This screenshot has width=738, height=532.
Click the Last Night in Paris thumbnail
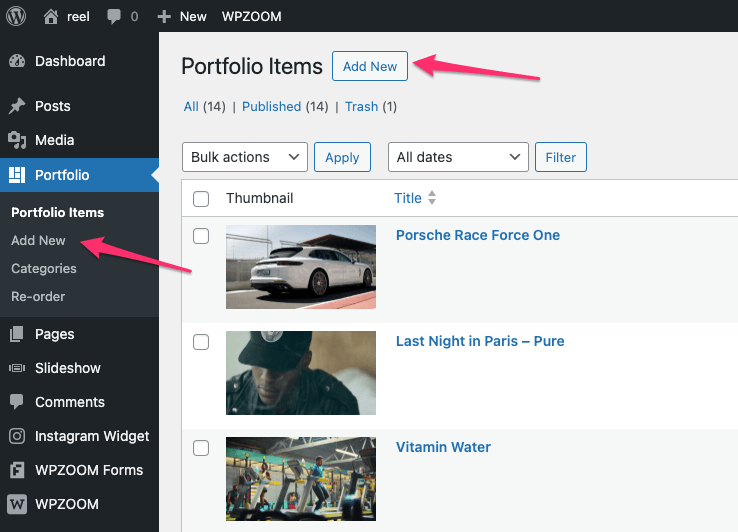point(301,373)
